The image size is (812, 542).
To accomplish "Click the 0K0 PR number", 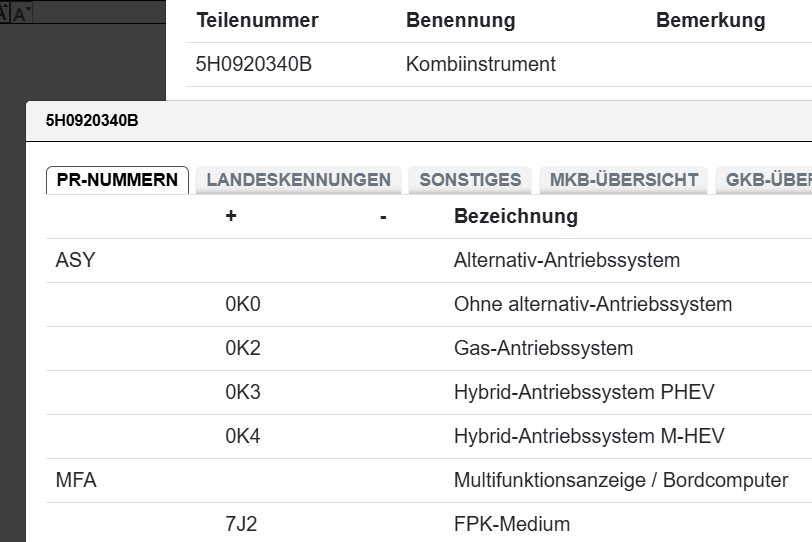I will (x=242, y=304).
